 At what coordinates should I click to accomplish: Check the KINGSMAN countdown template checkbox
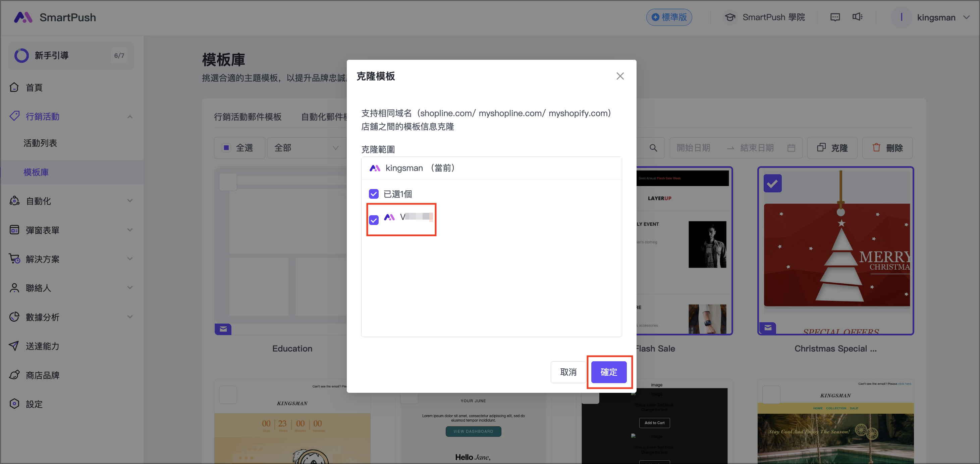(x=228, y=395)
